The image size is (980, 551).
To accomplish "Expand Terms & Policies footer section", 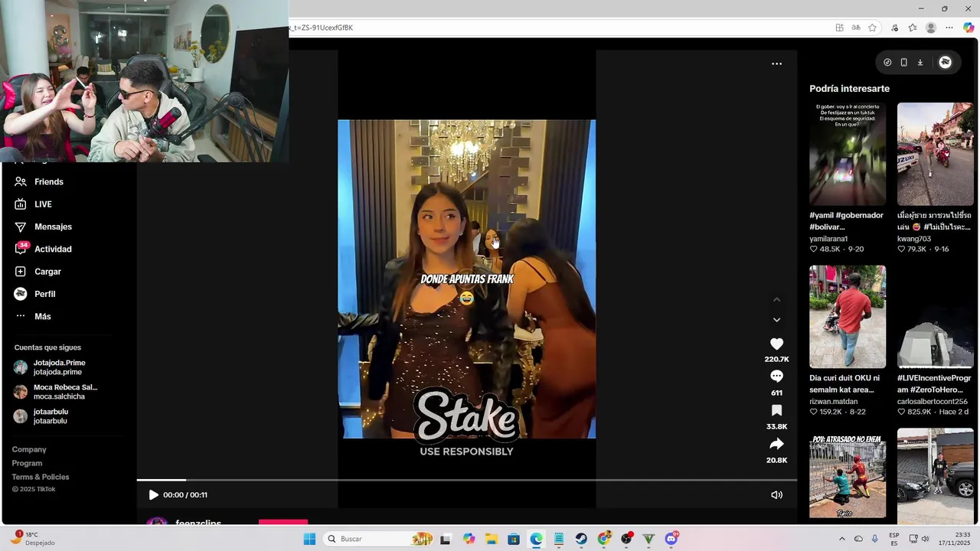I will (41, 477).
